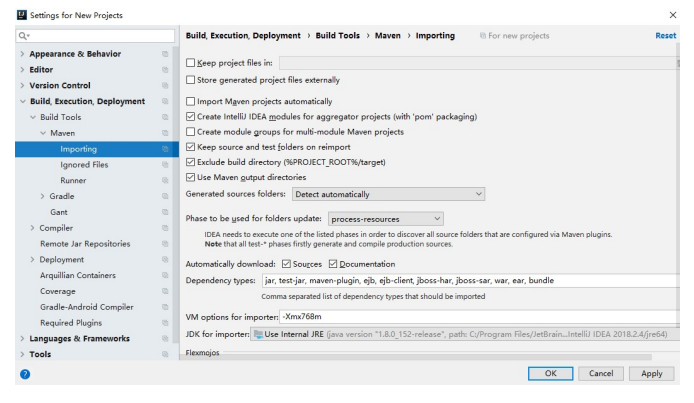
Task: Uncheck Create IntelliJ IDEA modules for aggregator projects
Action: click(190, 117)
